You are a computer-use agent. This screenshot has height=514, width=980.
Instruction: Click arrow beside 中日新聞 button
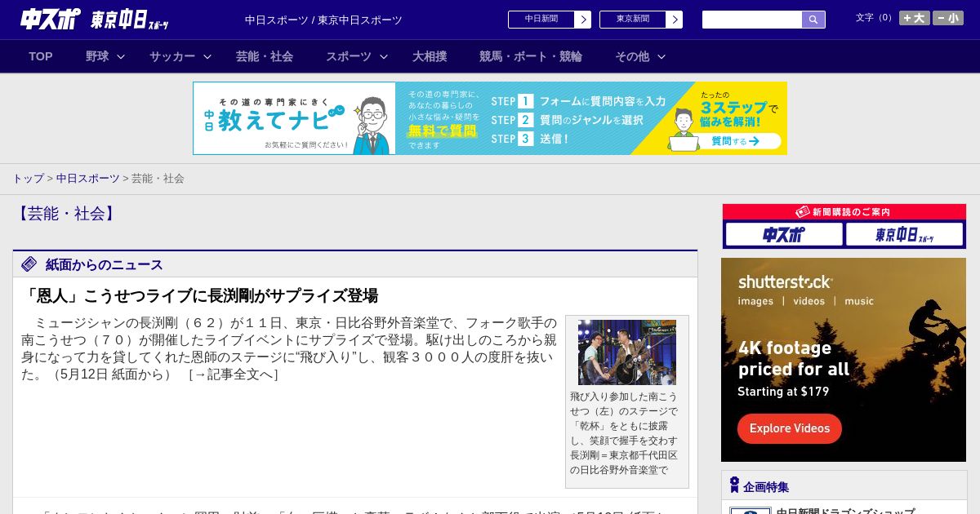583,20
